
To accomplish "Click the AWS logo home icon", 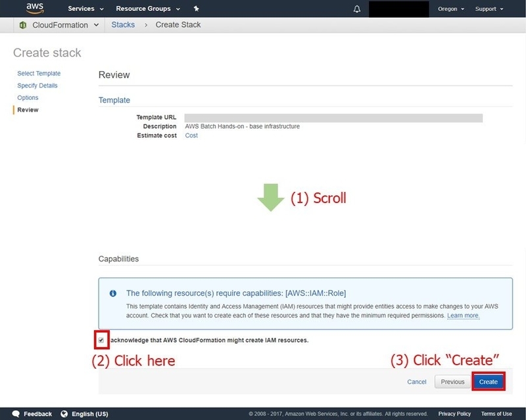I will [x=35, y=9].
